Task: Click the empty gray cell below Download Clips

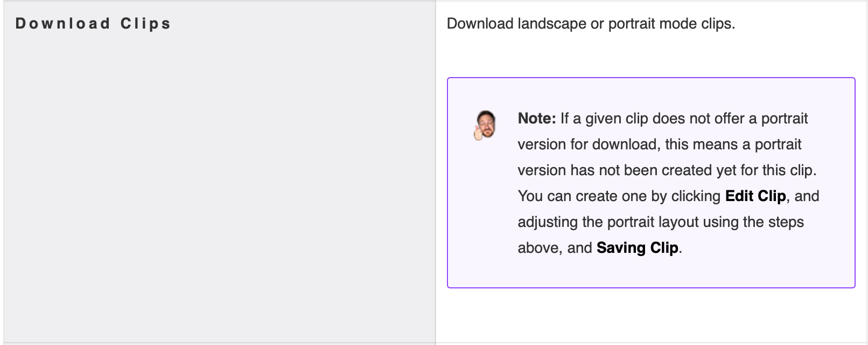Action: coord(220,189)
